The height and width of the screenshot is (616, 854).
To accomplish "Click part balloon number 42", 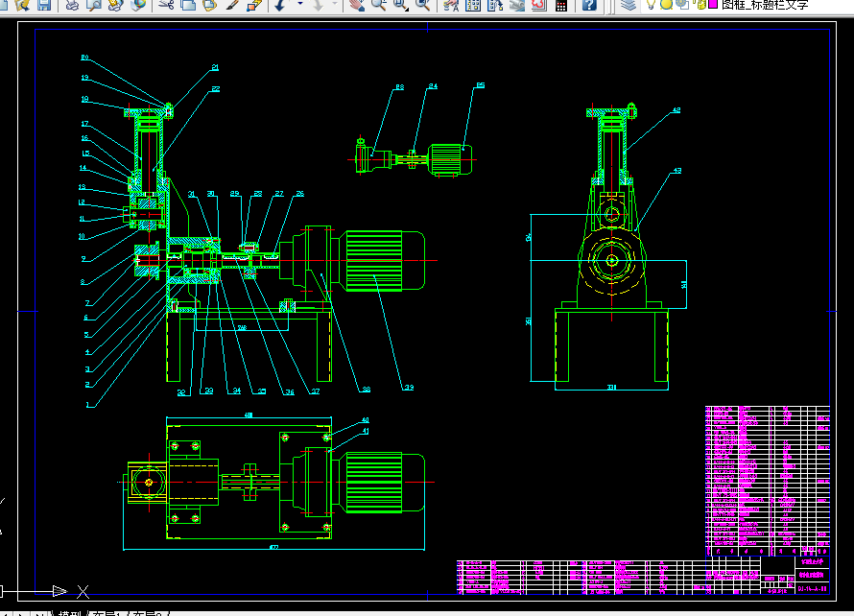I will [x=676, y=110].
